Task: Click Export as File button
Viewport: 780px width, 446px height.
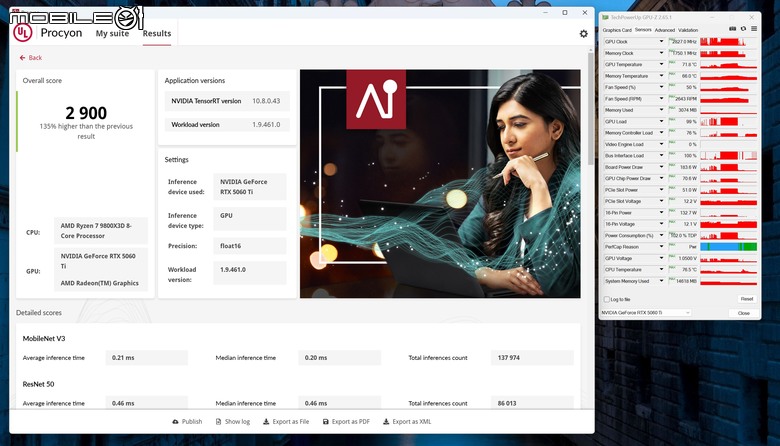Action: tap(286, 422)
